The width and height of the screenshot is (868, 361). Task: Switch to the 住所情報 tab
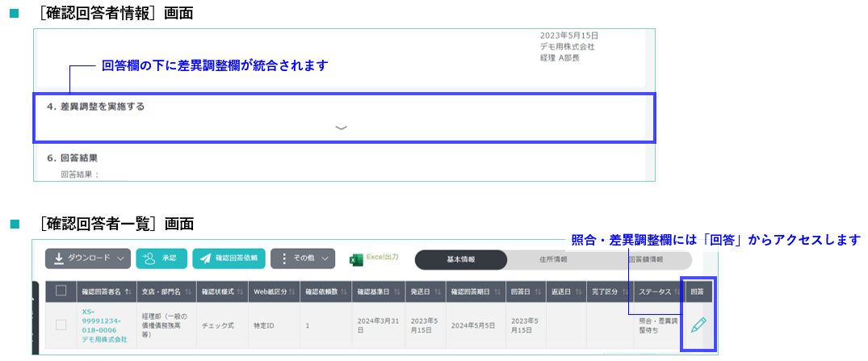(553, 259)
